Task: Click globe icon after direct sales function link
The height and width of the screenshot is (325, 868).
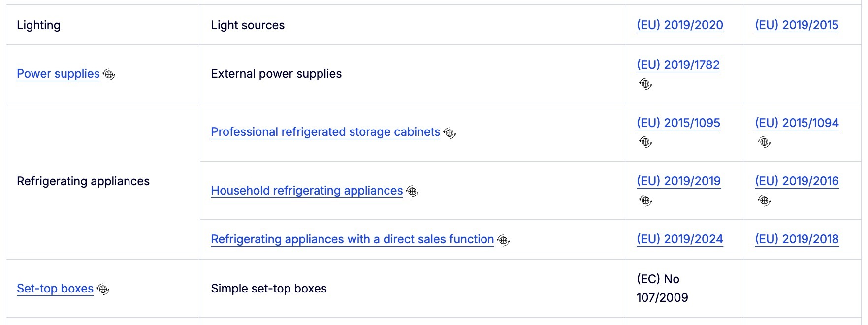Action: click(x=503, y=240)
